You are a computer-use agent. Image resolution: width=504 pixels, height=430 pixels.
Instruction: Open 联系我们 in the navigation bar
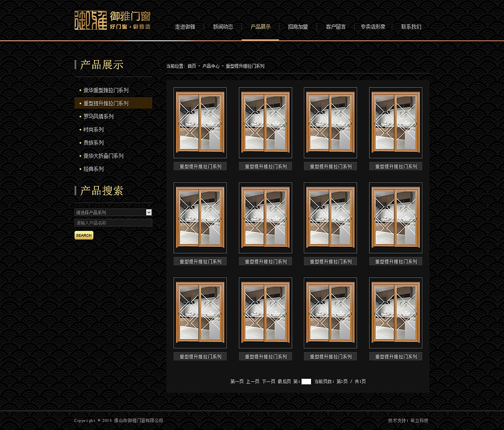click(x=411, y=27)
